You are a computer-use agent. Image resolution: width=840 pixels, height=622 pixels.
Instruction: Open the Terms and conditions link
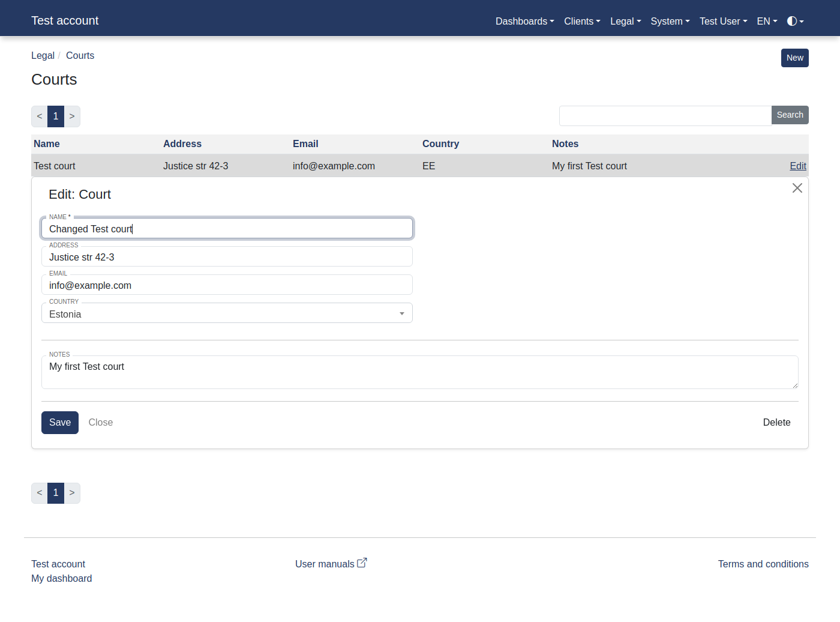763,564
